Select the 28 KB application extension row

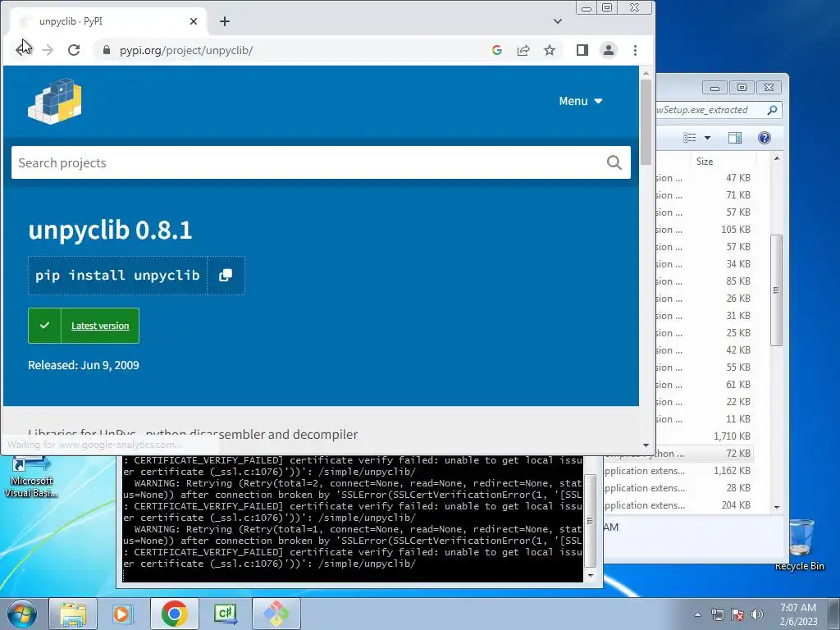coord(679,488)
